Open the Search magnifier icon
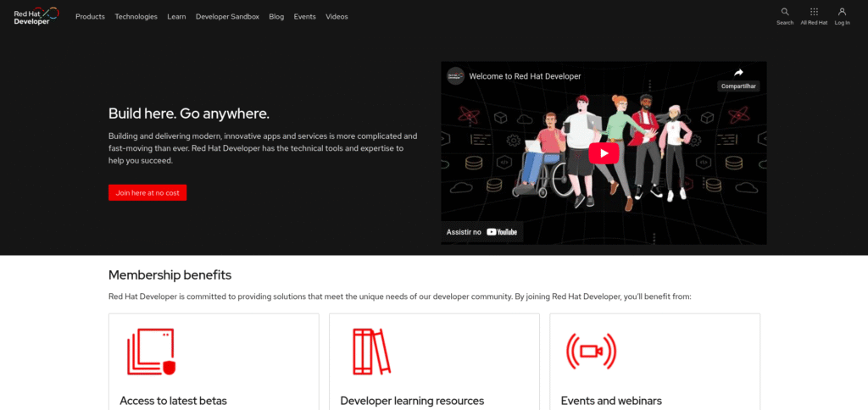This screenshot has width=868, height=410. (x=785, y=12)
